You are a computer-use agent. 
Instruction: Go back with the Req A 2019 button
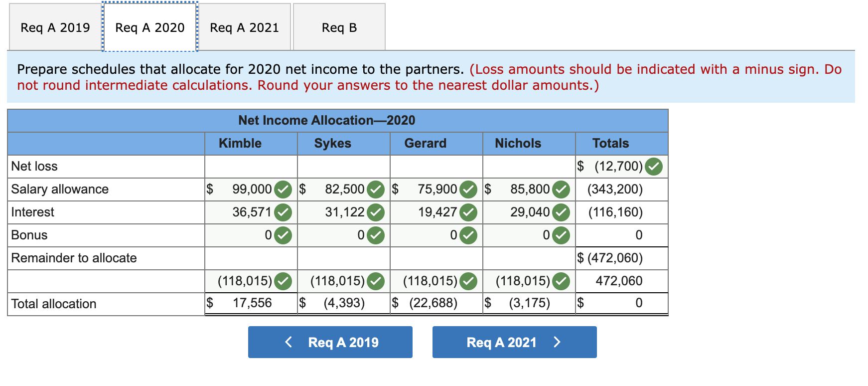pyautogui.click(x=330, y=342)
